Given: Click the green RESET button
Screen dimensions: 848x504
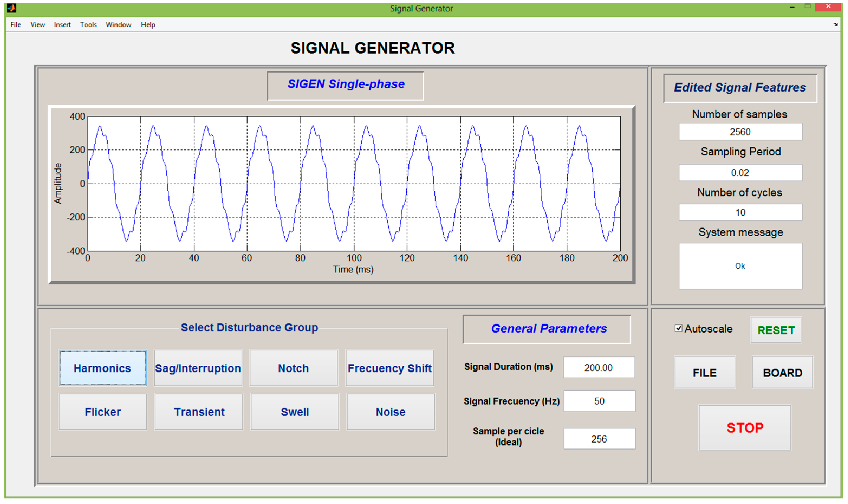Looking at the screenshot, I should (776, 330).
